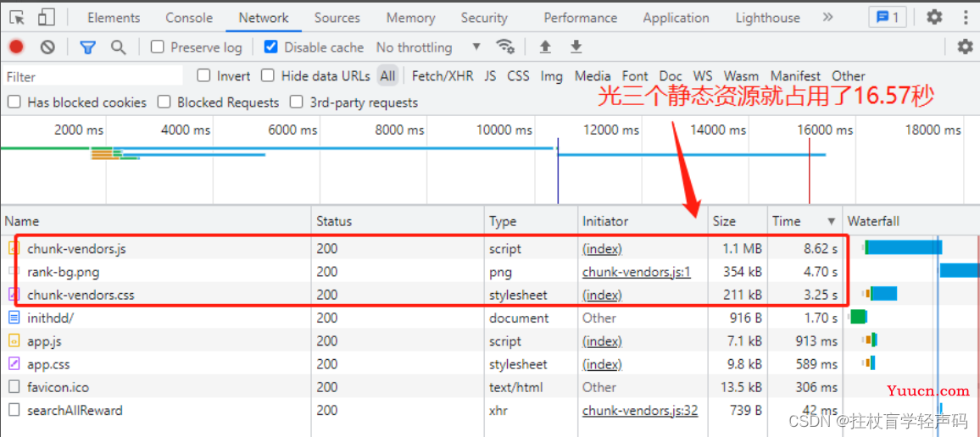Open the Performance tab
Screen dimensions: 980x437
[580, 18]
